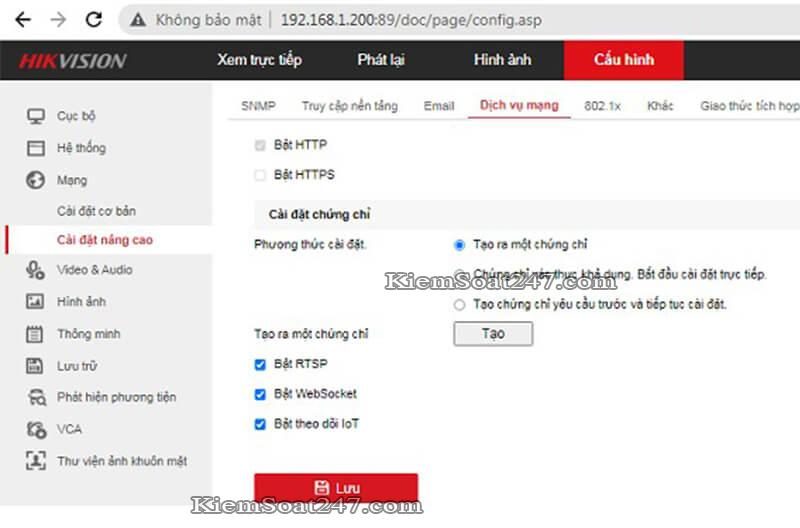Click the not-secure warning triangle icon
This screenshot has width=800, height=528.
tap(138, 20)
